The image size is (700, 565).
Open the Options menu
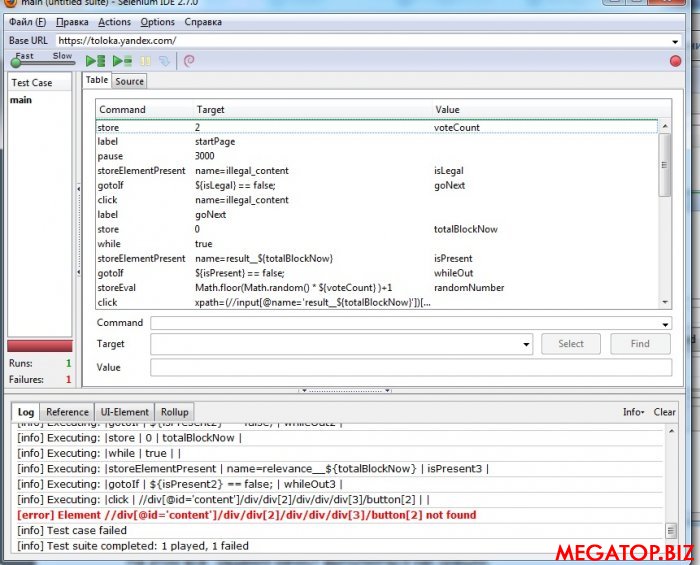point(157,22)
